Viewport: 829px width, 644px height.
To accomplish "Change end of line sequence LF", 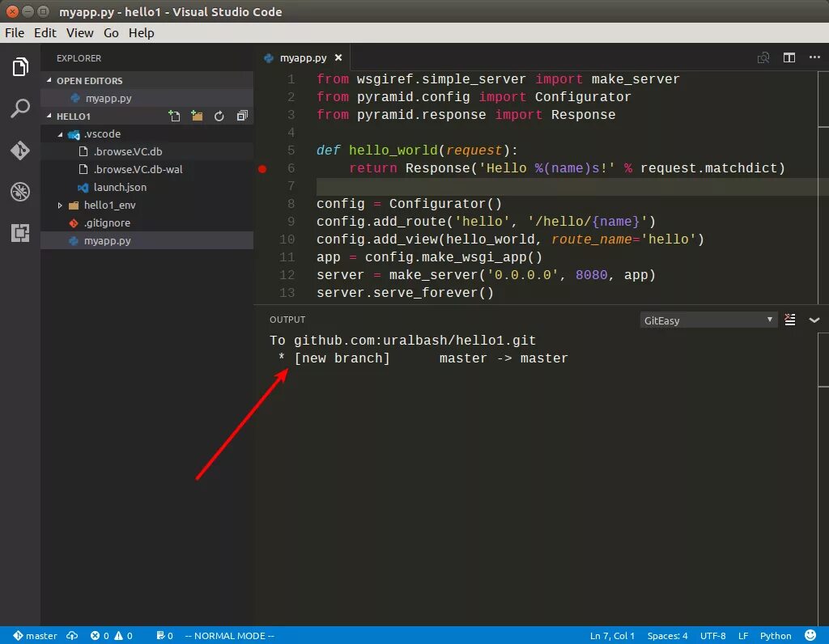I will [x=743, y=636].
